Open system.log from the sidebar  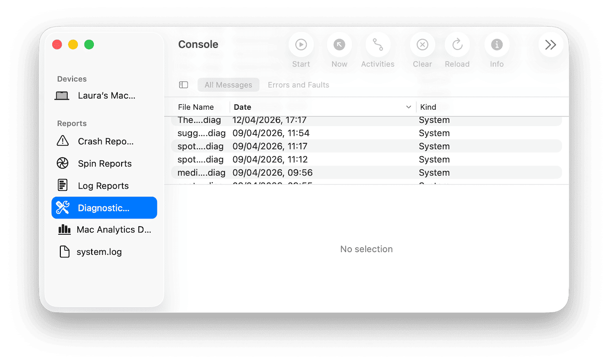pos(99,252)
